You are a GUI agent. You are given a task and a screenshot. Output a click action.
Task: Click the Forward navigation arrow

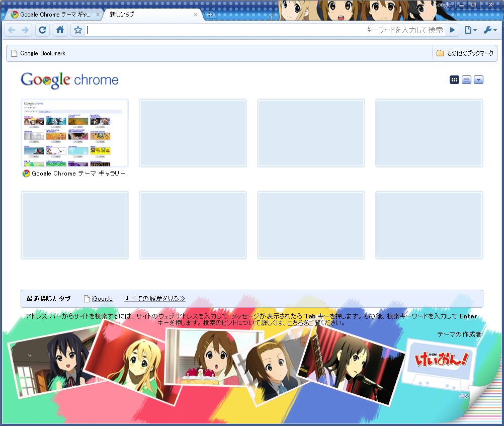(25, 30)
